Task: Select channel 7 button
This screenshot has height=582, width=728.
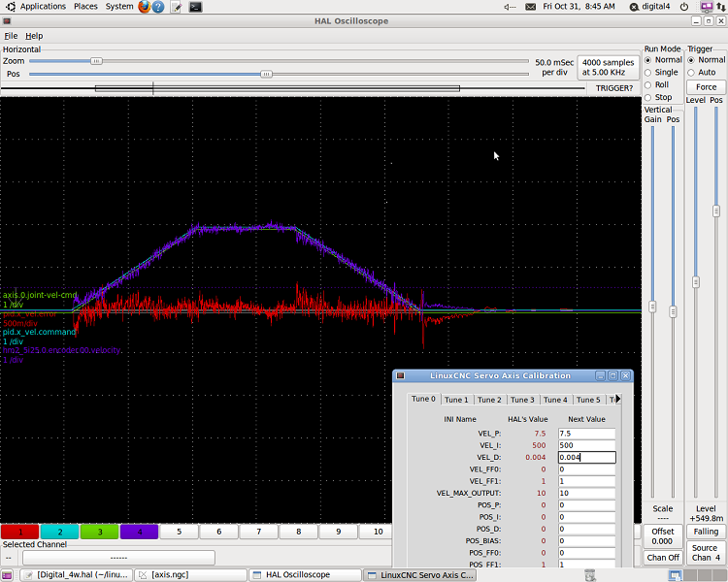Action: (259, 532)
